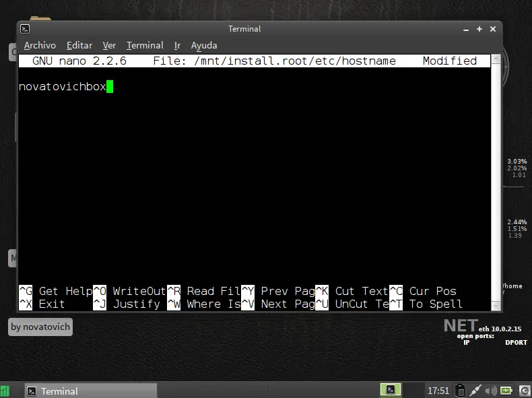This screenshot has height=398, width=532.
Task: Click the rightmost session icon in the panel
Action: [525, 391]
